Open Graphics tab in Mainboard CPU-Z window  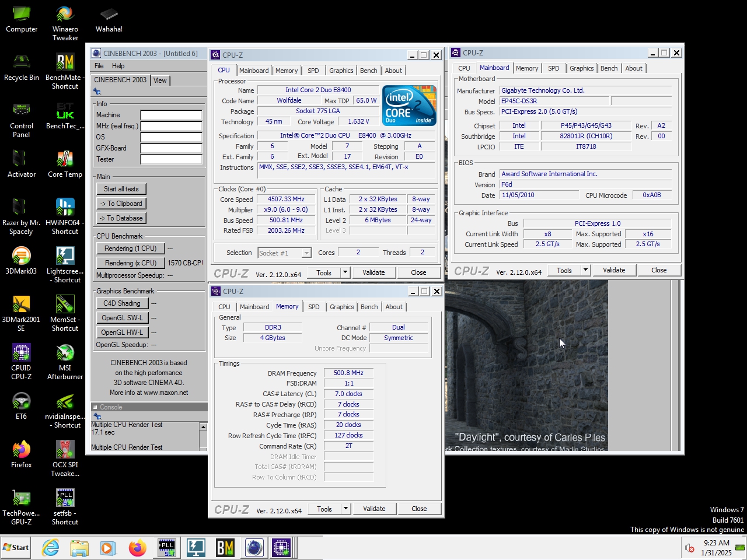point(581,68)
